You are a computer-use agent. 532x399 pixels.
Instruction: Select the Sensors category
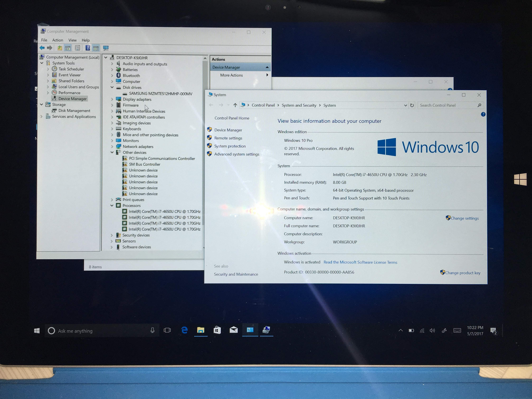click(129, 241)
